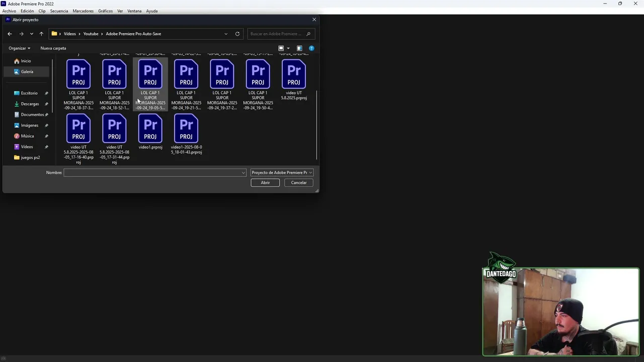The image size is (644, 362).
Task: Open Escritorio in the navigation pane
Action: click(x=29, y=93)
